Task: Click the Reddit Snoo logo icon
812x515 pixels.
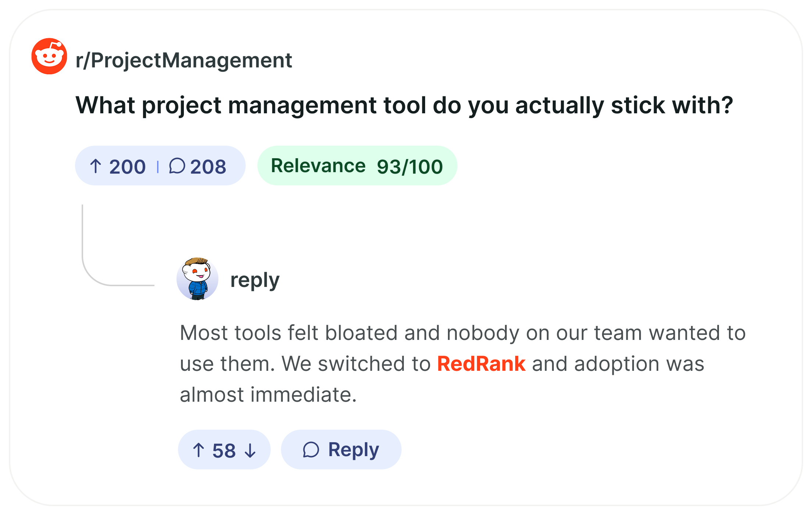Action: [x=49, y=56]
